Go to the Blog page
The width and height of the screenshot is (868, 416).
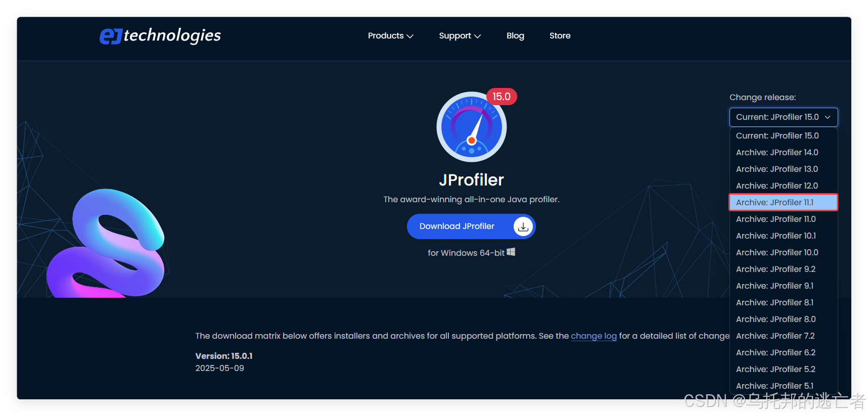tap(515, 36)
